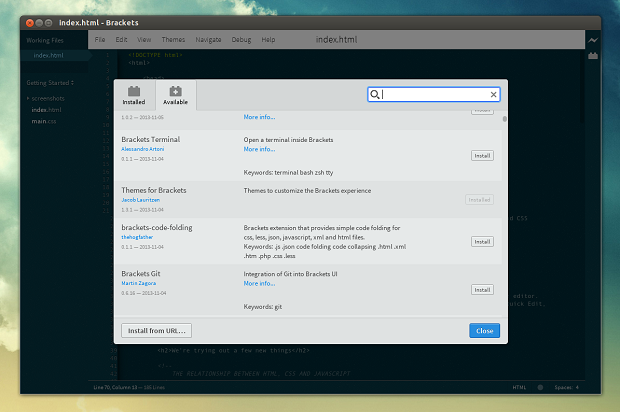Click the Spaces: 4 indentation setting
The height and width of the screenshot is (412, 620).
(566, 387)
